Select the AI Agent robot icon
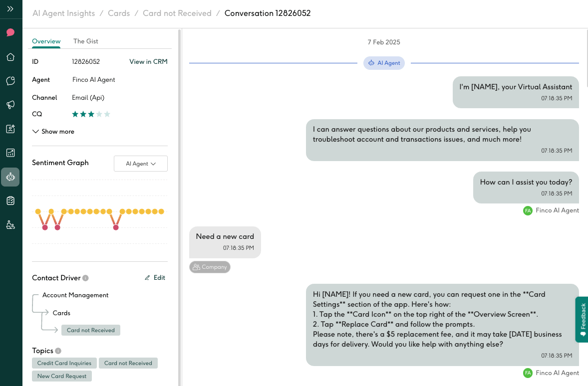This screenshot has height=386, width=588. [10, 177]
